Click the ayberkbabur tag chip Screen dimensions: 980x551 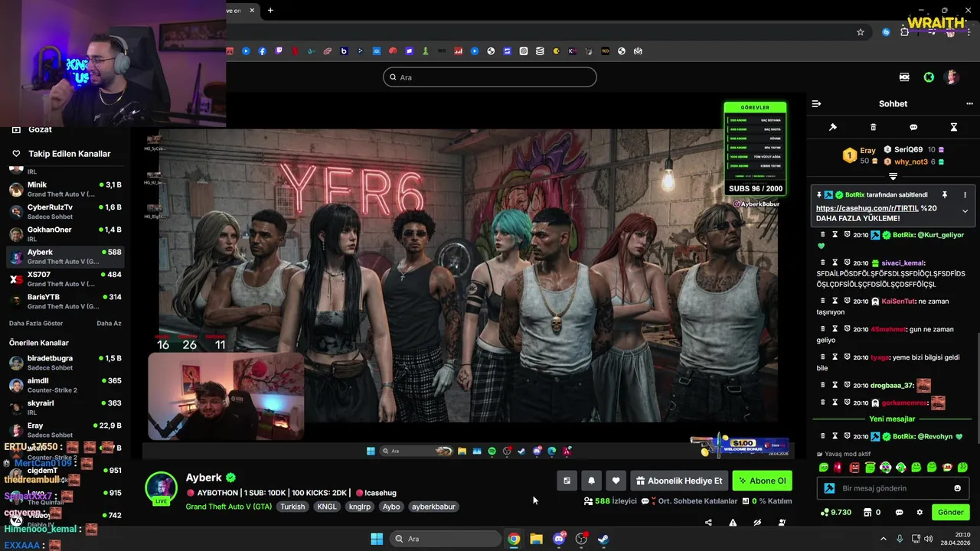(433, 507)
